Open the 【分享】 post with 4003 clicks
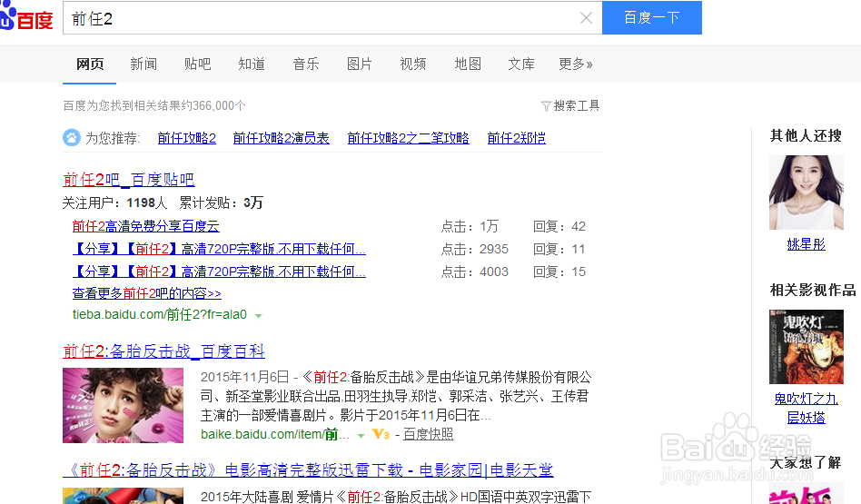Image resolution: width=861 pixels, height=504 pixels. [x=219, y=272]
